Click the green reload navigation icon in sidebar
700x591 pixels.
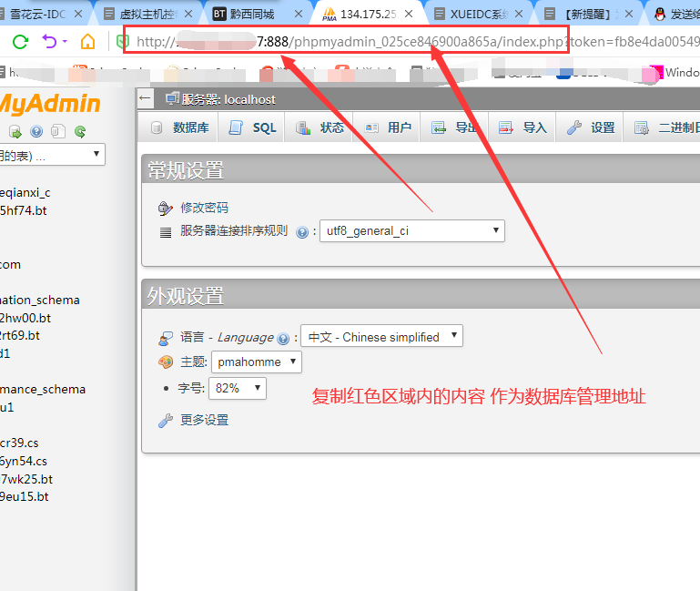[80, 131]
